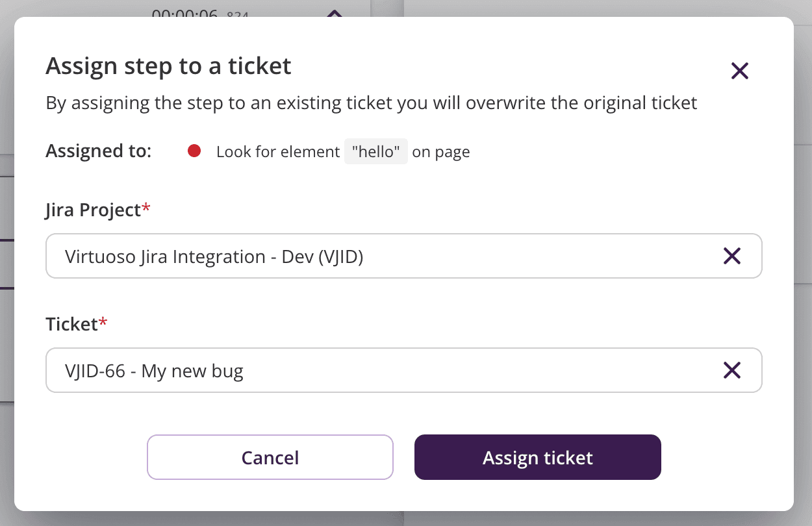812x526 pixels.
Task: Cancel the ticket assignment
Action: click(x=270, y=457)
